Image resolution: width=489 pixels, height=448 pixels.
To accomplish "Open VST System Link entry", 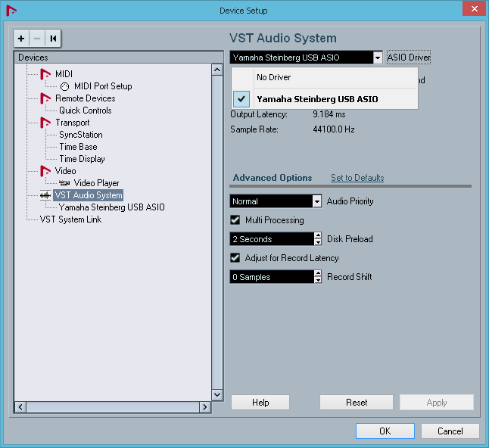I will click(70, 219).
